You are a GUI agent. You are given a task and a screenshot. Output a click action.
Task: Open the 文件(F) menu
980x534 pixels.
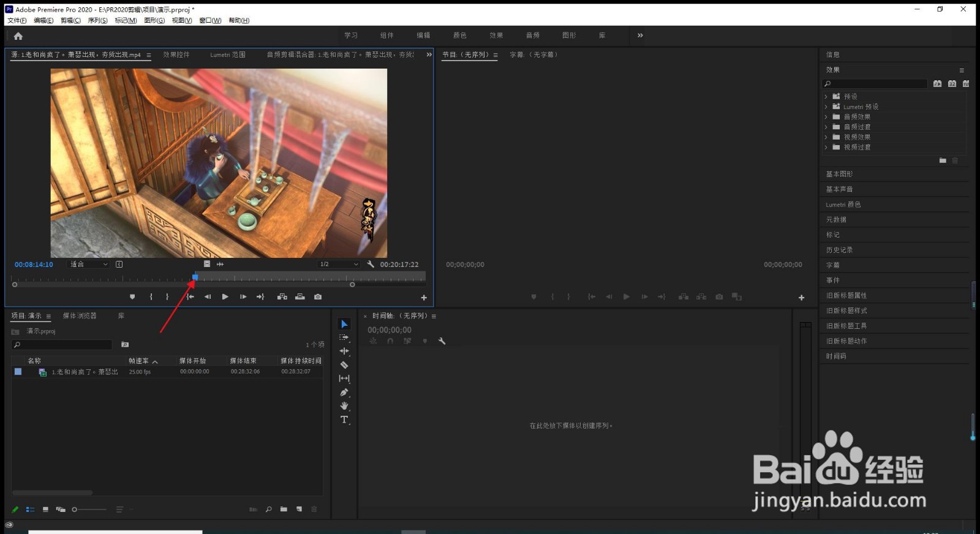[17, 20]
